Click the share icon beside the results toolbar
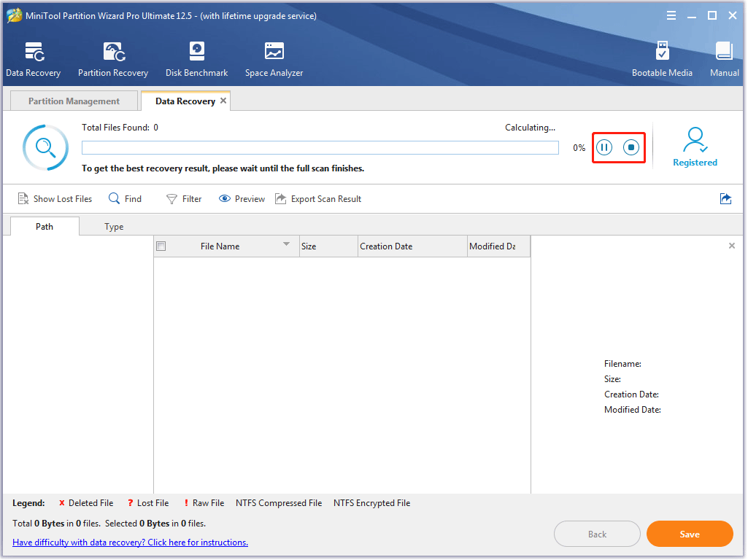The height and width of the screenshot is (560, 748). point(725,199)
